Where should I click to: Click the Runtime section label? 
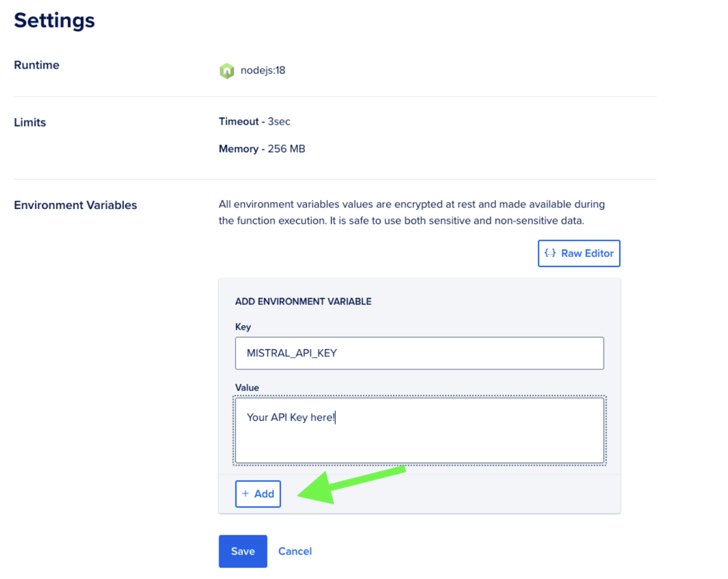pos(37,65)
